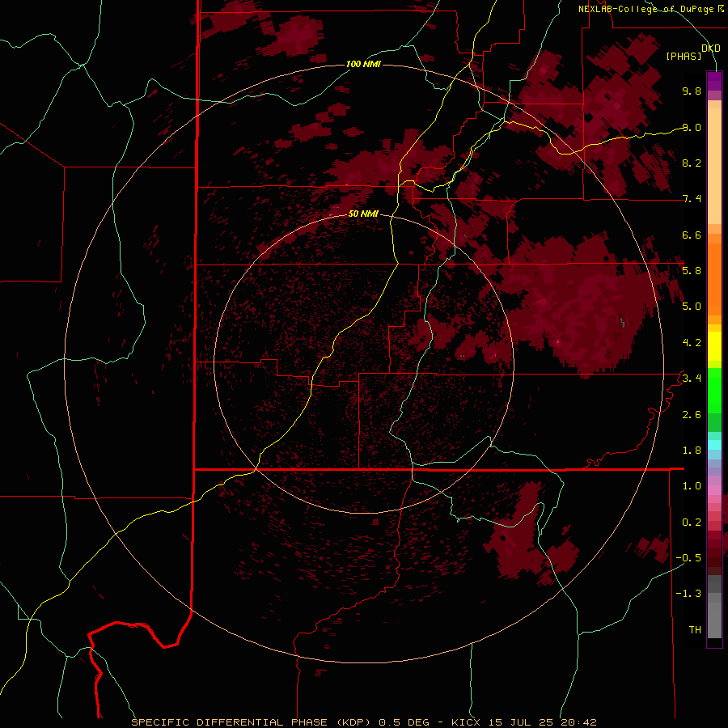
Task: Click the TH label at the color scale bottom
Action: 695,629
